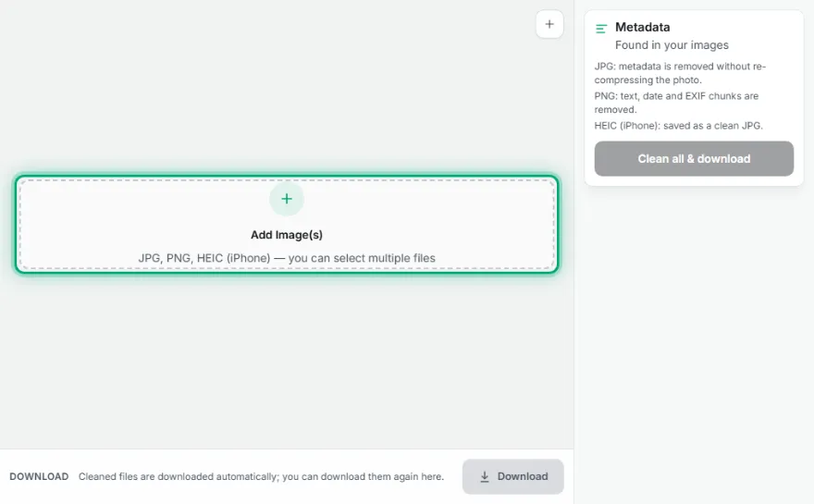Click the PNG text, date and EXIF chunks note
Viewport: 814px width, 504px height.
coord(676,103)
